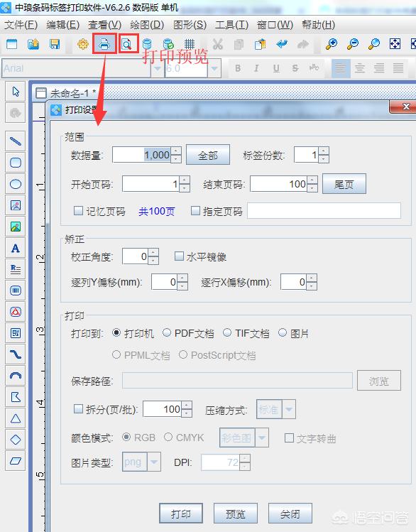The height and width of the screenshot is (532, 416).
Task: Select the diagonal line drawing tool
Action: point(16,141)
